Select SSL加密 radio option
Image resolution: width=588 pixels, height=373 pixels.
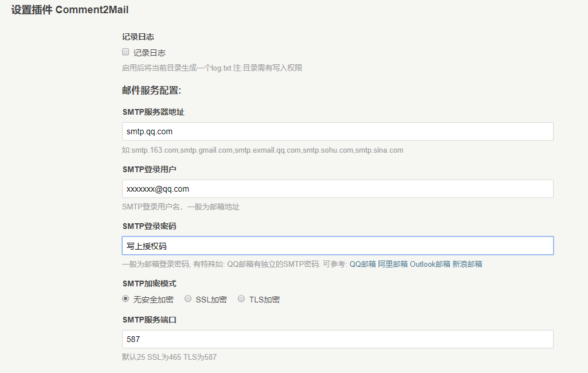(188, 298)
